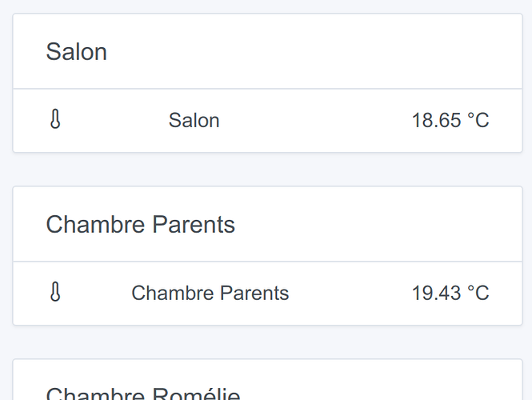The height and width of the screenshot is (400, 532).
Task: Click the Salon card heading
Action: [x=77, y=52]
